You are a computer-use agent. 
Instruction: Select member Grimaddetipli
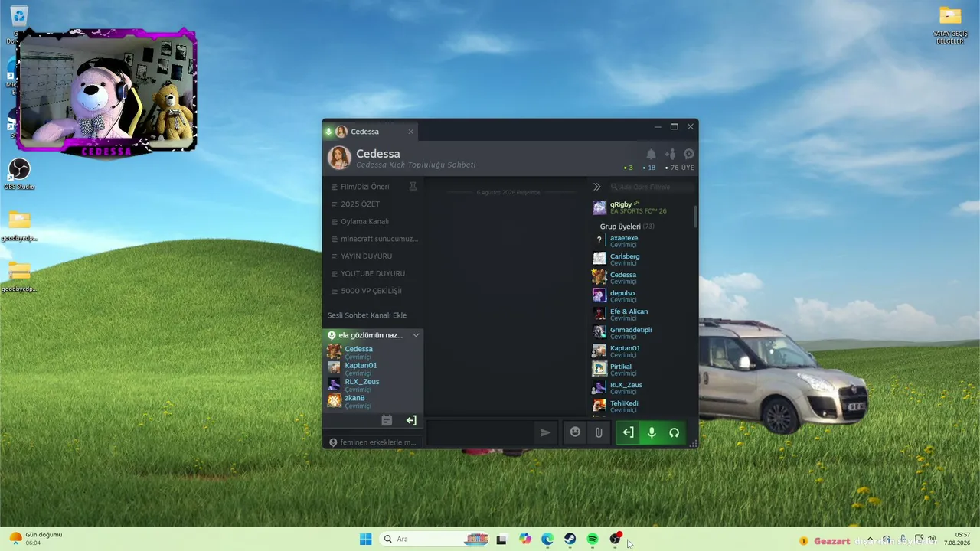[642, 333]
